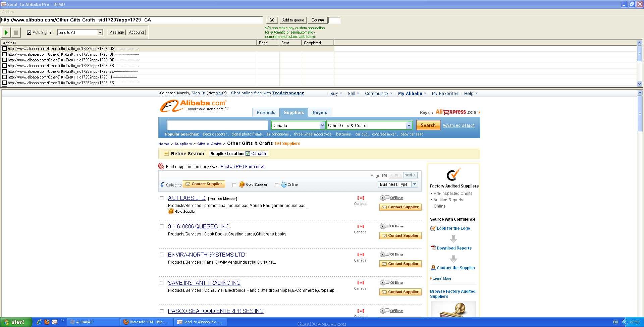Screen dimensions: 644x327
Task: Select the ACT LABS LTD checkbox
Action: coord(161,198)
